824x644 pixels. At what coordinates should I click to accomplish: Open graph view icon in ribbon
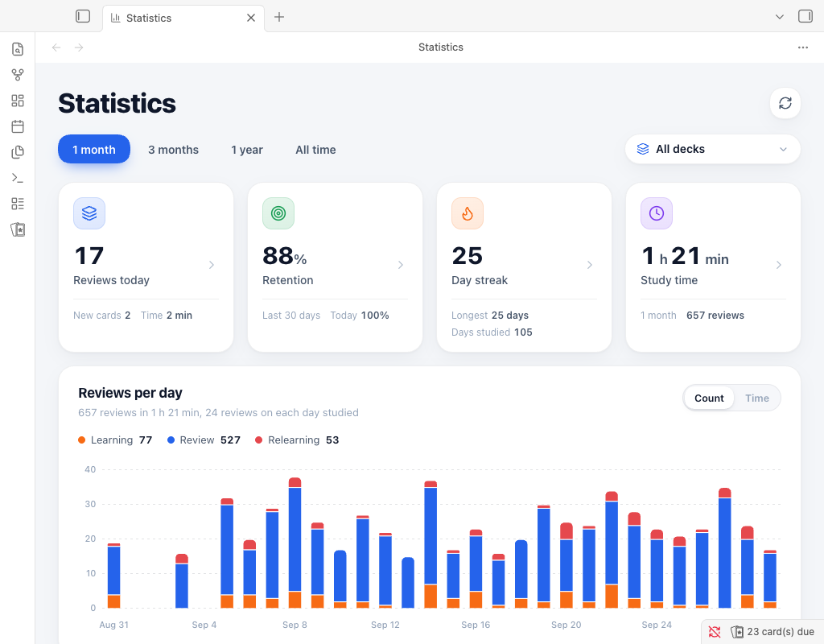click(x=18, y=75)
